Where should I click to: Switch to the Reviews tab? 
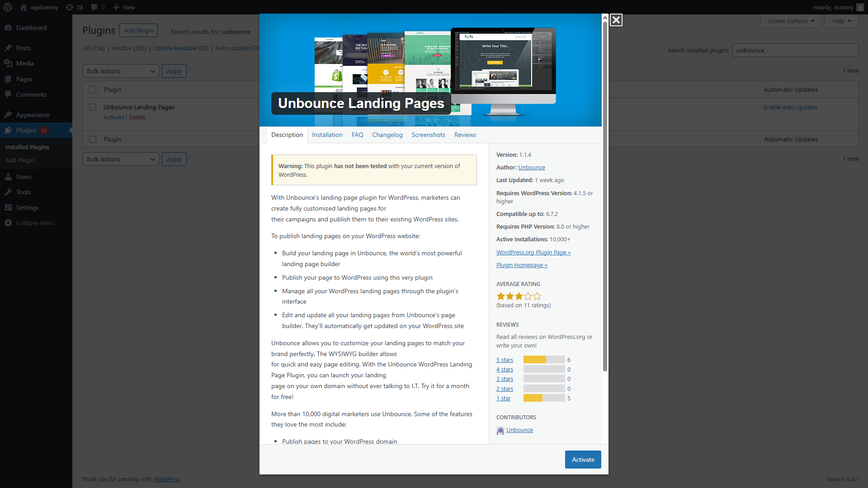(465, 135)
